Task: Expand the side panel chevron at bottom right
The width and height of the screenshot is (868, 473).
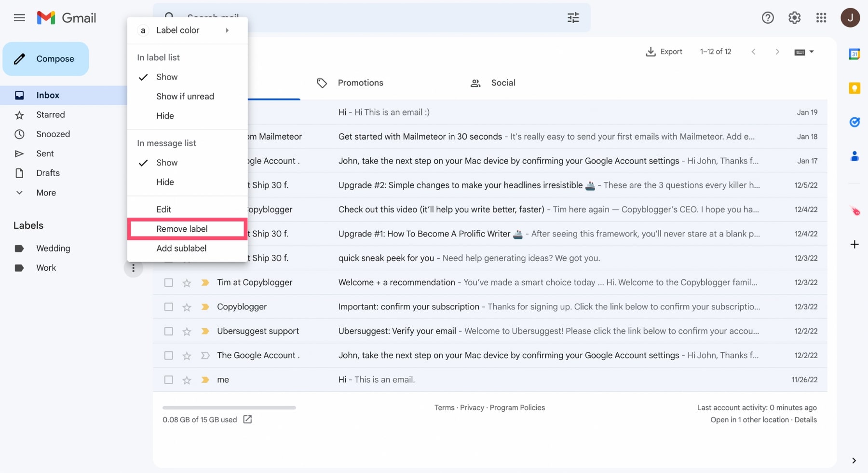Action: pyautogui.click(x=854, y=460)
